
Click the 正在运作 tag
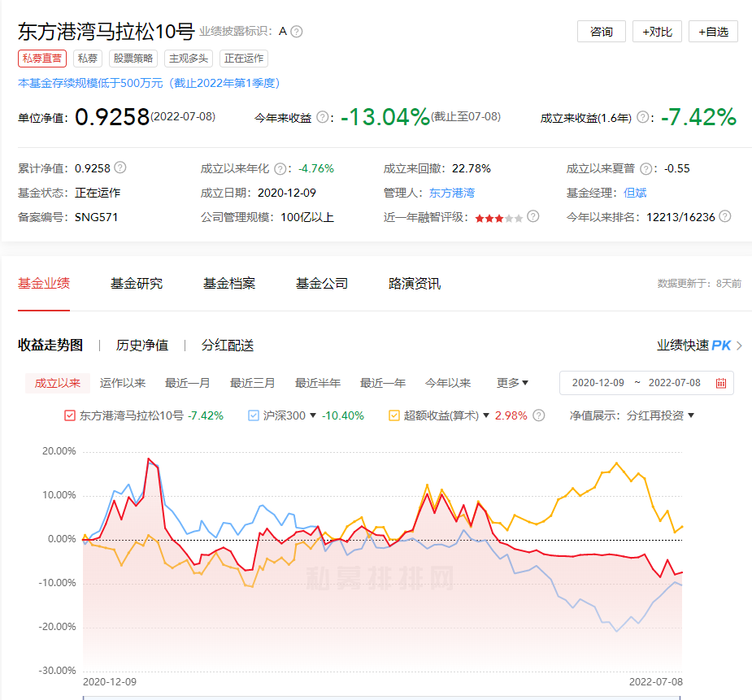coord(244,59)
